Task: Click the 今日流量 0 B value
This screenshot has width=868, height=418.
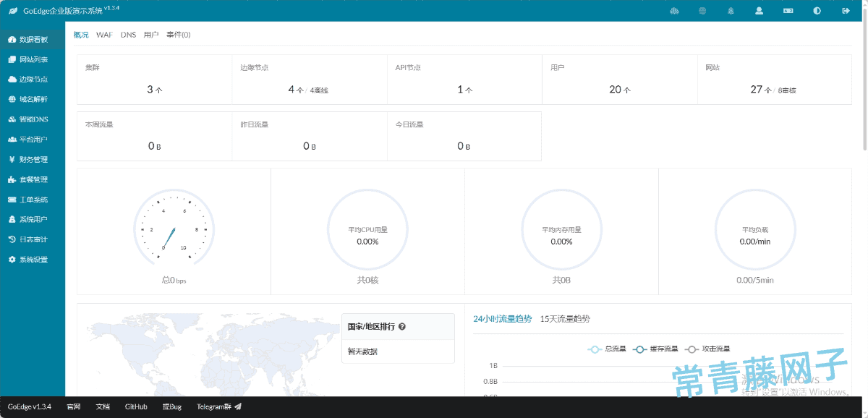Action: tap(464, 146)
